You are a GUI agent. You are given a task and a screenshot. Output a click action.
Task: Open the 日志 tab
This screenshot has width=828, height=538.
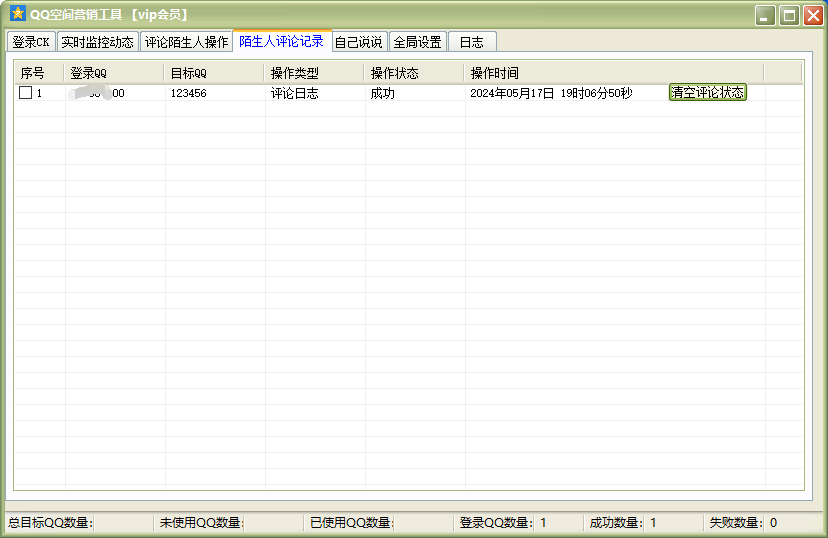click(472, 42)
